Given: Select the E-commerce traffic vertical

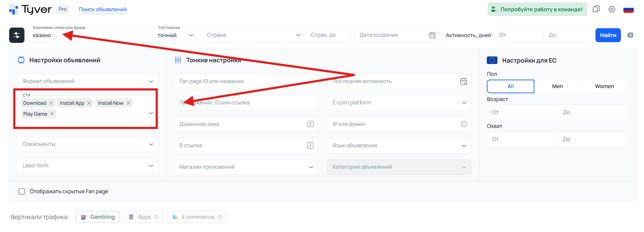Looking at the screenshot, I should pyautogui.click(x=197, y=217).
